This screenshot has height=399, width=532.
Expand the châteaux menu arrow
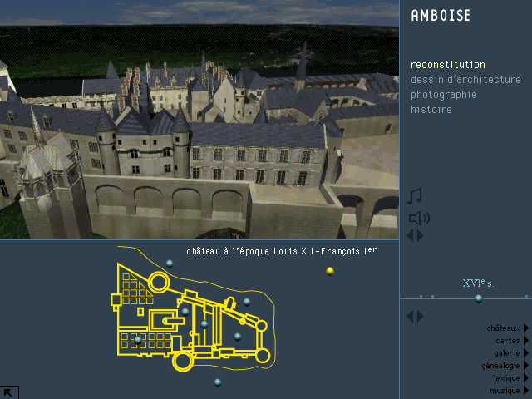(526, 328)
